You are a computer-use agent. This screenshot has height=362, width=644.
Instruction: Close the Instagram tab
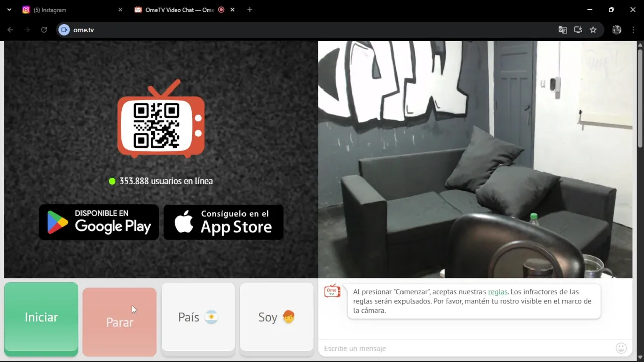(x=120, y=10)
